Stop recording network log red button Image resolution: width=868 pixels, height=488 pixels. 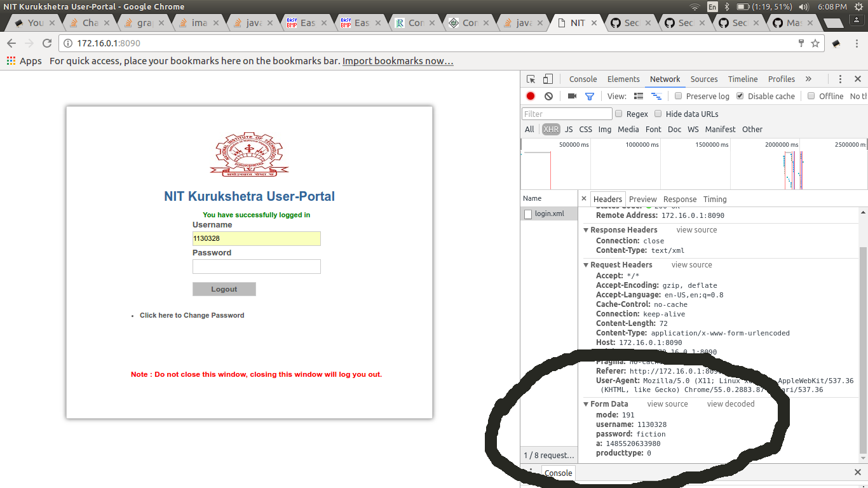click(531, 96)
